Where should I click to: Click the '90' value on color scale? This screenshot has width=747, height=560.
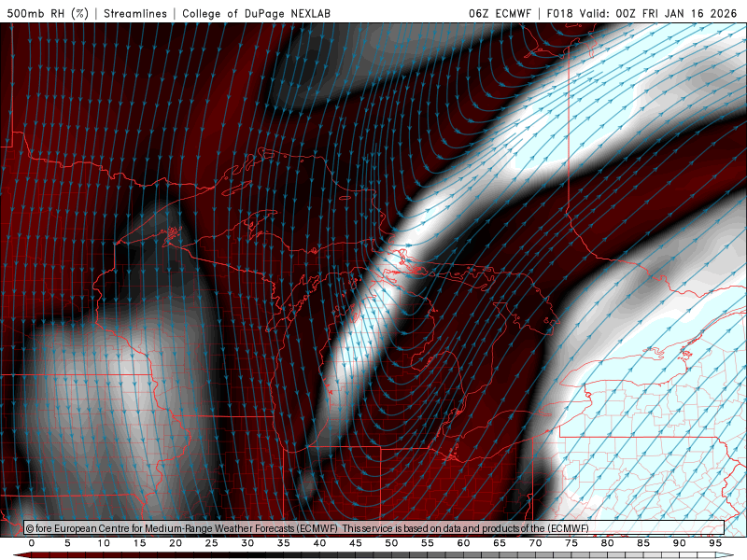(679, 543)
